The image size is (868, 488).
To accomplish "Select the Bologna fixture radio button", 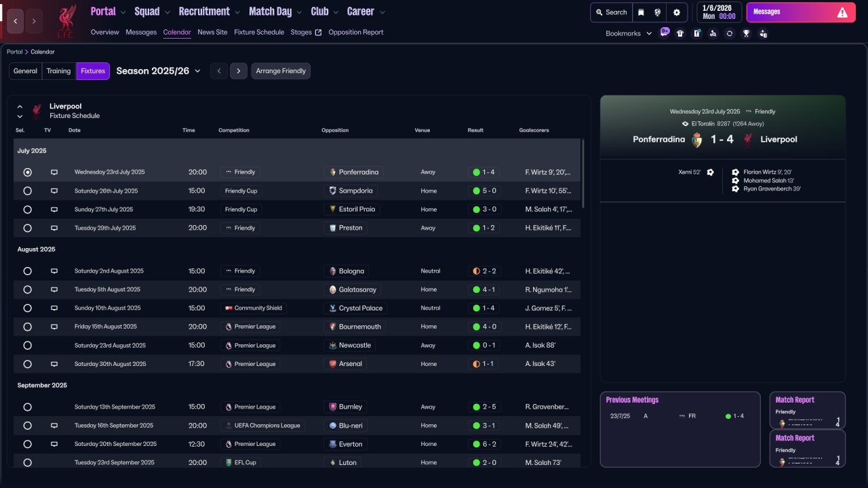I will click(x=27, y=271).
